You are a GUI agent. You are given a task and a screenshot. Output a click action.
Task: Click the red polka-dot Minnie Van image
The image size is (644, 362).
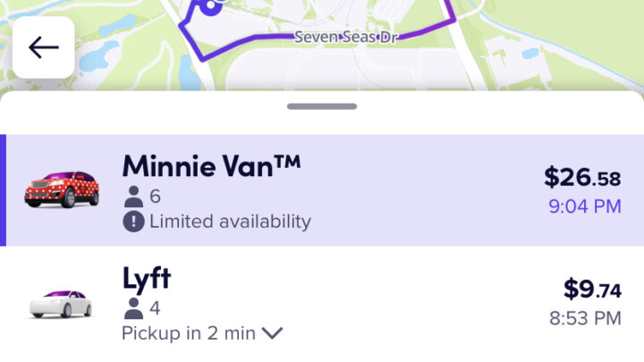tap(62, 189)
